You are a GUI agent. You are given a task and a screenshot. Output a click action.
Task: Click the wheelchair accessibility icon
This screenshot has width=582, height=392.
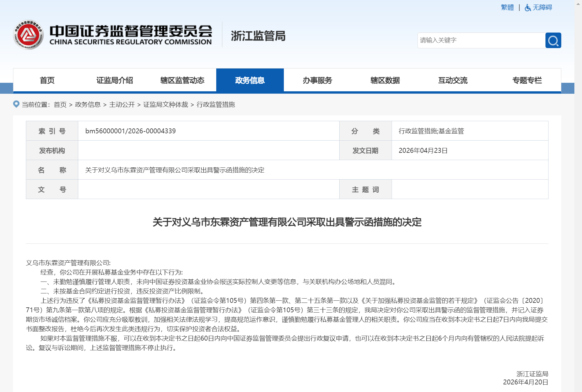[x=527, y=8]
